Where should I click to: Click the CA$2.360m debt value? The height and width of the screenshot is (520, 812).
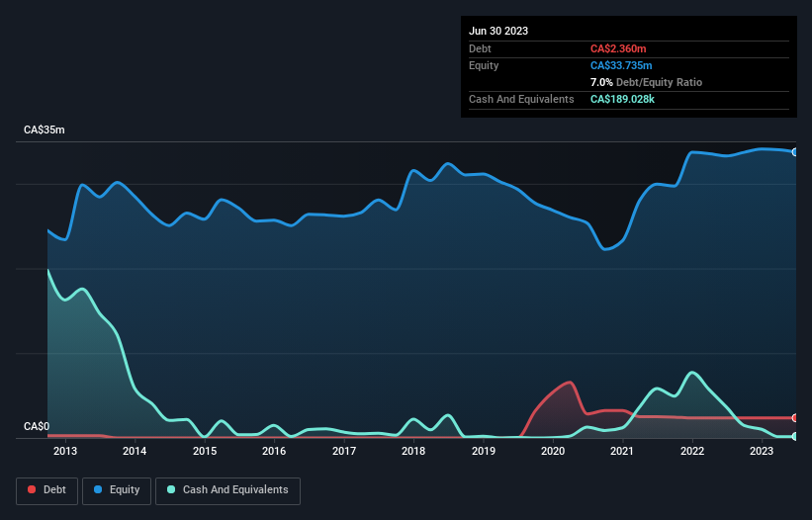(x=618, y=48)
